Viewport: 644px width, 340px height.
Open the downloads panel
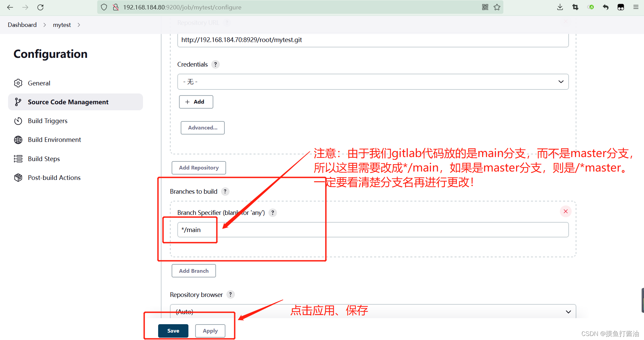560,7
